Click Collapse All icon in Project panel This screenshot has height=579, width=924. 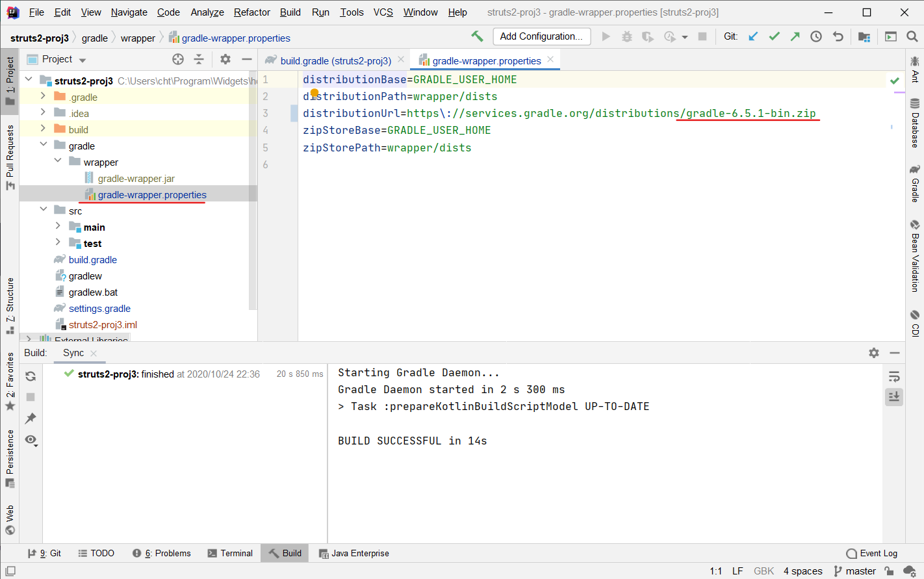click(199, 59)
